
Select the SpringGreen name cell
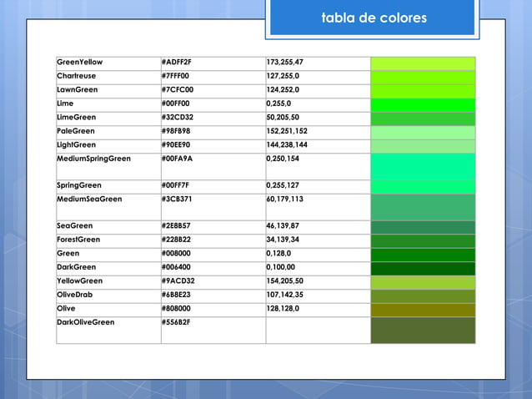[x=108, y=185]
